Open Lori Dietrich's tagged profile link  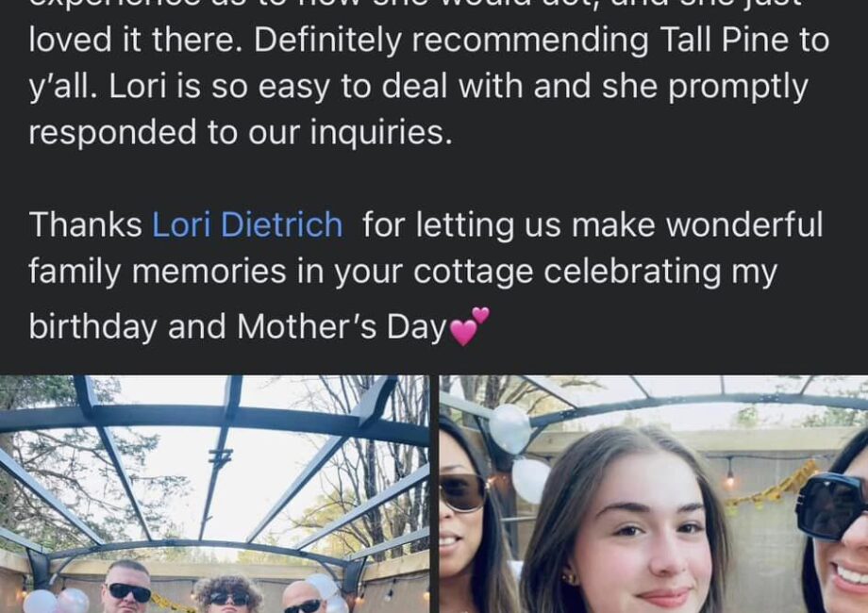coord(247,224)
